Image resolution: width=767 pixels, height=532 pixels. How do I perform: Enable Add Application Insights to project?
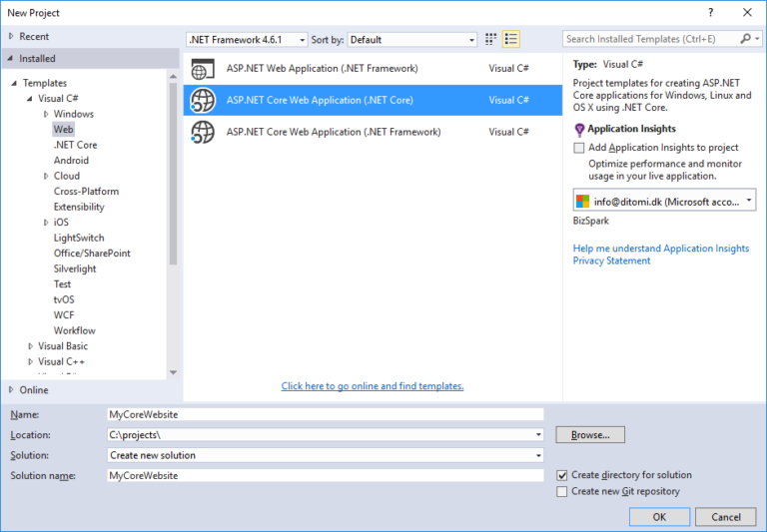click(578, 148)
